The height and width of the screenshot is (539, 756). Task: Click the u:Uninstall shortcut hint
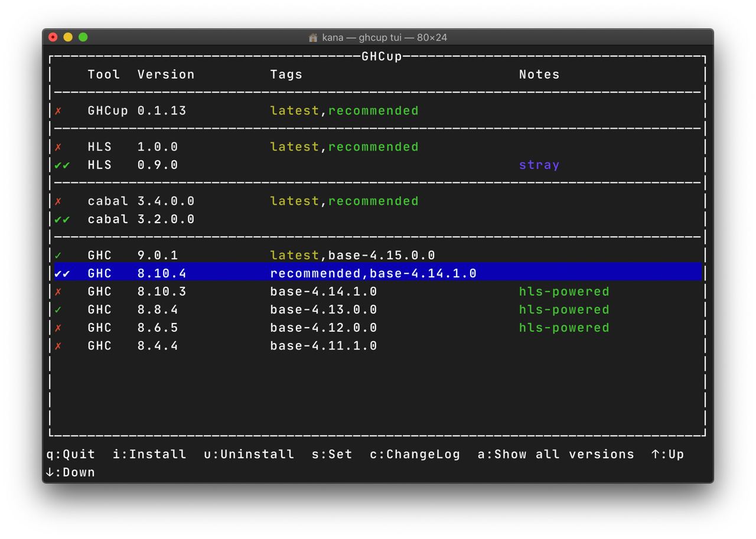[249, 454]
